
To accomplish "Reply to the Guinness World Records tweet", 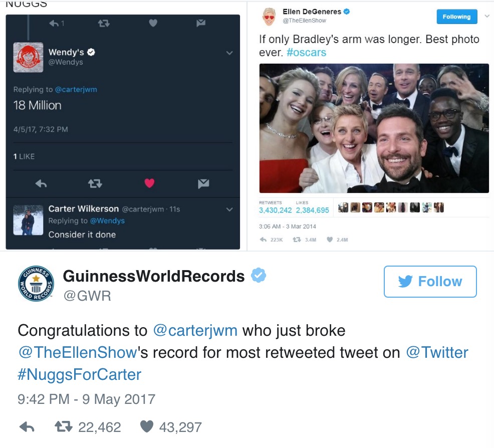I will point(27,427).
